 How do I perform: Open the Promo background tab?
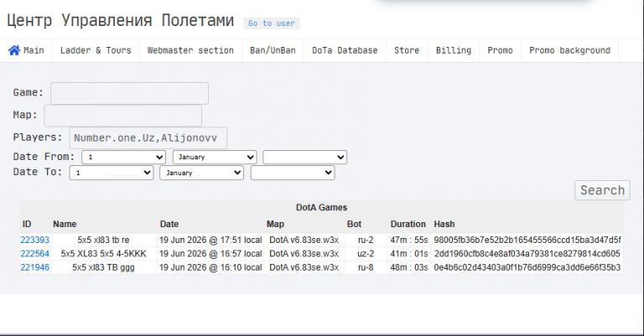(569, 50)
